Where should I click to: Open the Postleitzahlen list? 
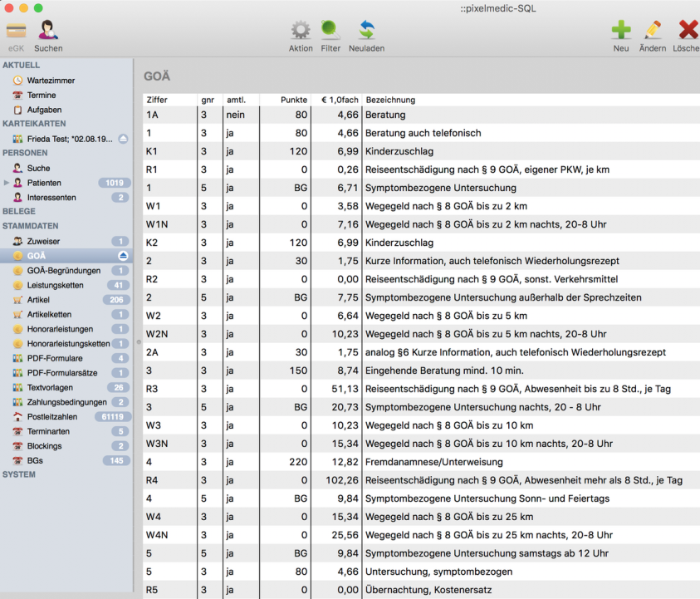(x=52, y=417)
